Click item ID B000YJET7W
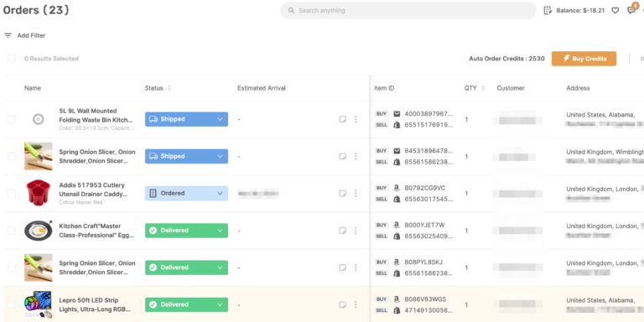This screenshot has width=644, height=322. pyautogui.click(x=424, y=225)
